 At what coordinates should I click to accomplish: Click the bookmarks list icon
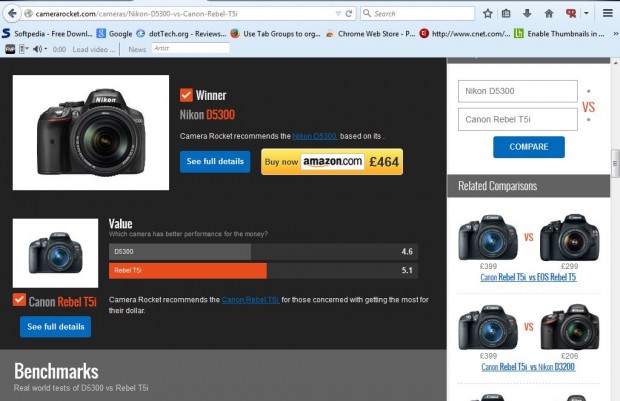pyautogui.click(x=507, y=14)
